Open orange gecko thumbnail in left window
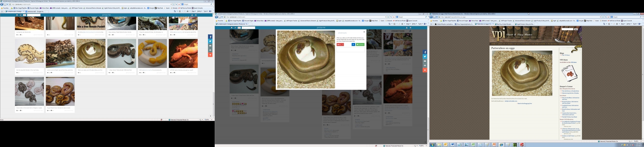This screenshot has height=147, width=644. click(183, 53)
